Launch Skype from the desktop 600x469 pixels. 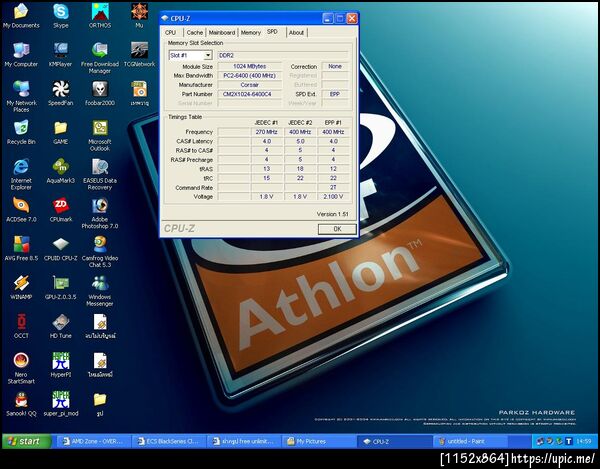(x=60, y=15)
